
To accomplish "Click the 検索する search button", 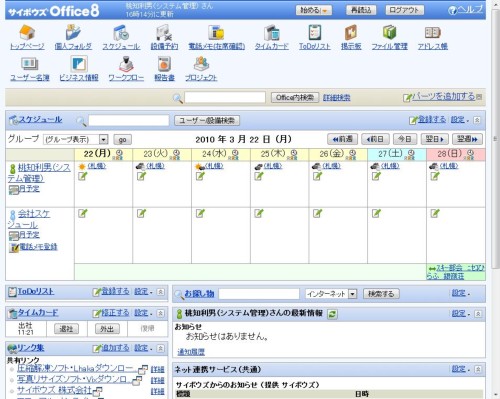I will 381,294.
